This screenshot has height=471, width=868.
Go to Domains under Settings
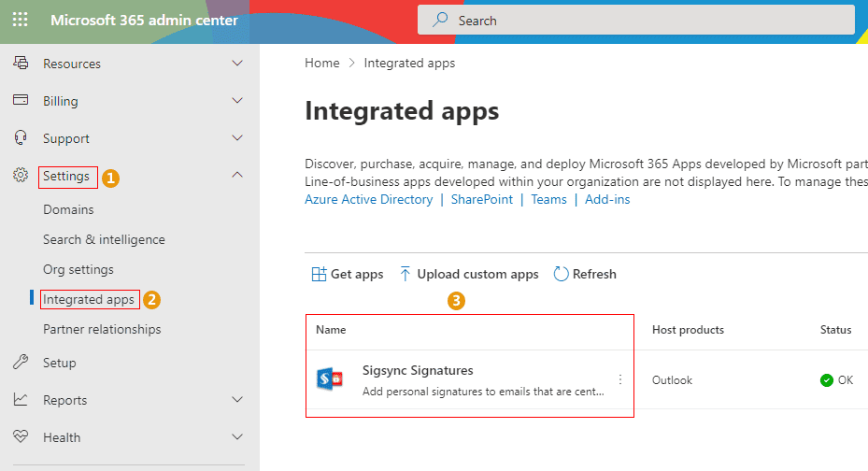[68, 209]
